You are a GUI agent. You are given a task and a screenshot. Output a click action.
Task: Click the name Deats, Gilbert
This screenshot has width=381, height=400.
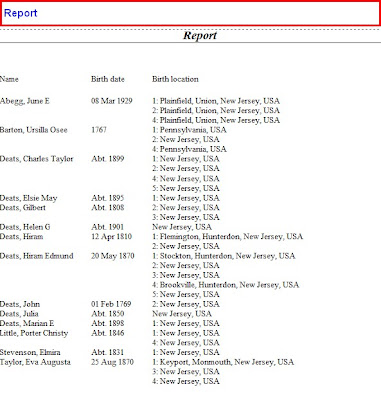[x=22, y=207]
